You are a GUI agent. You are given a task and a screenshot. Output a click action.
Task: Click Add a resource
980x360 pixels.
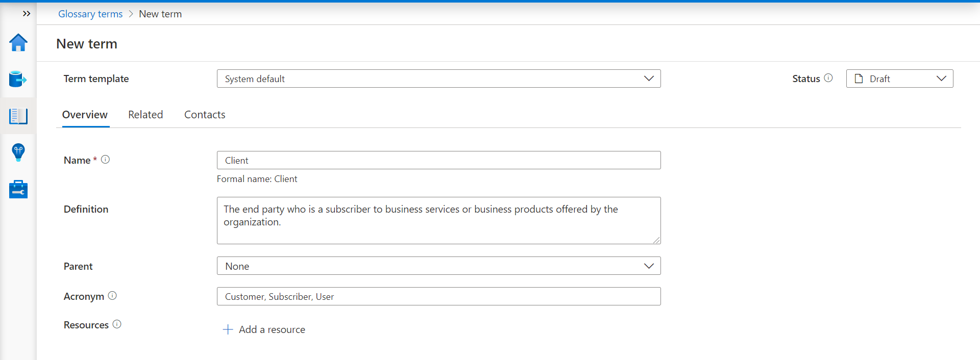264,329
